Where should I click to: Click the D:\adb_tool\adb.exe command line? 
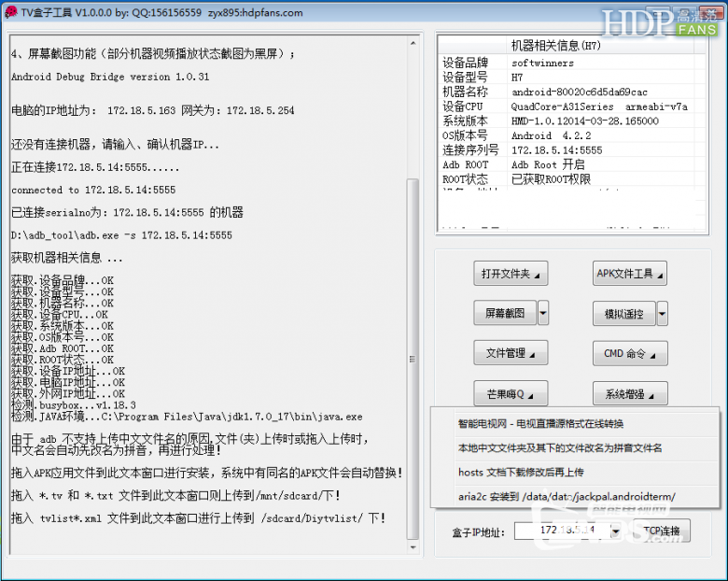pyautogui.click(x=121, y=235)
